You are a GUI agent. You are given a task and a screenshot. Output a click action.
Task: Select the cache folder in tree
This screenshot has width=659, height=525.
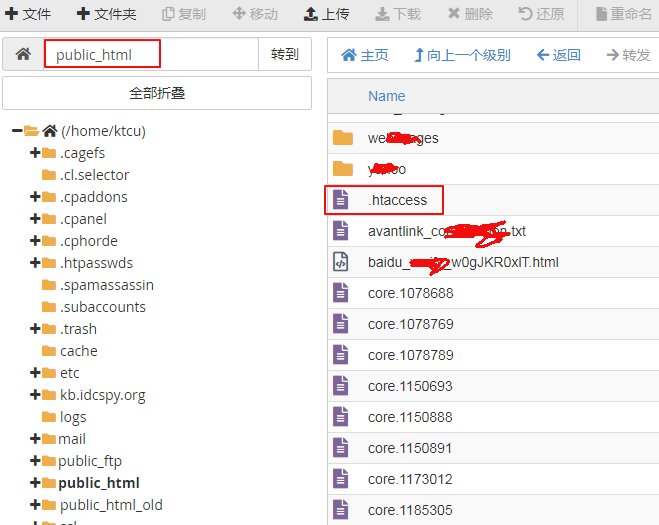(x=79, y=351)
